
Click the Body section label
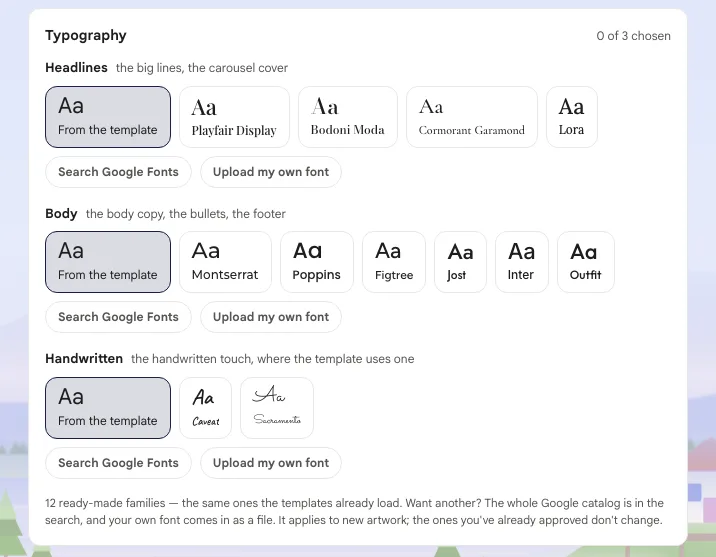61,214
